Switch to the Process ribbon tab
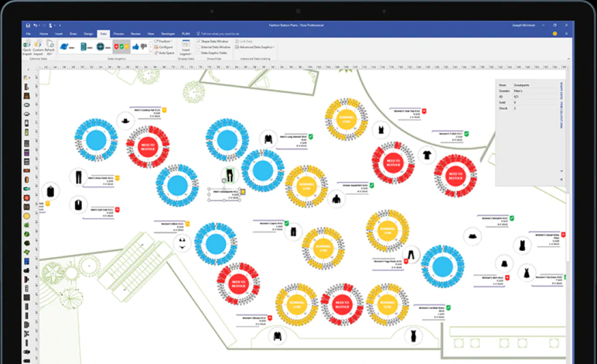This screenshot has width=597, height=364. pos(118,34)
